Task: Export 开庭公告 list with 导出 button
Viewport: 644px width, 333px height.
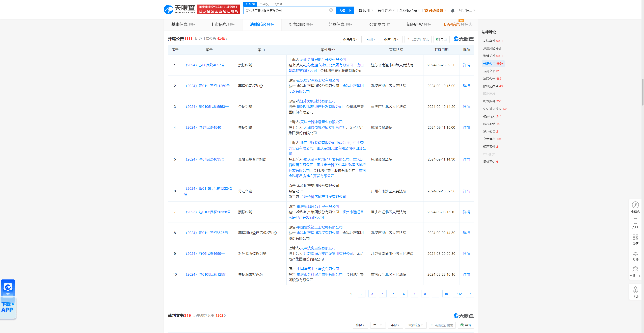Action: coord(442,39)
